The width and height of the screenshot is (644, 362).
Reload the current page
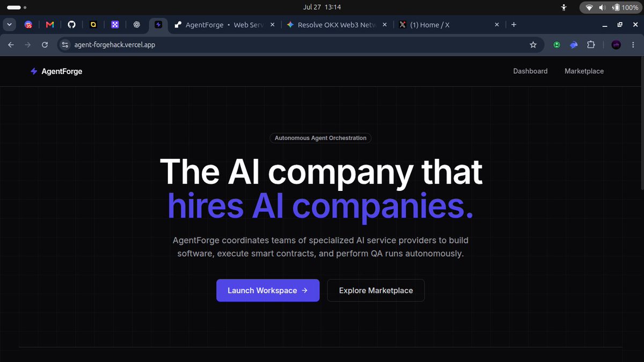(x=45, y=45)
